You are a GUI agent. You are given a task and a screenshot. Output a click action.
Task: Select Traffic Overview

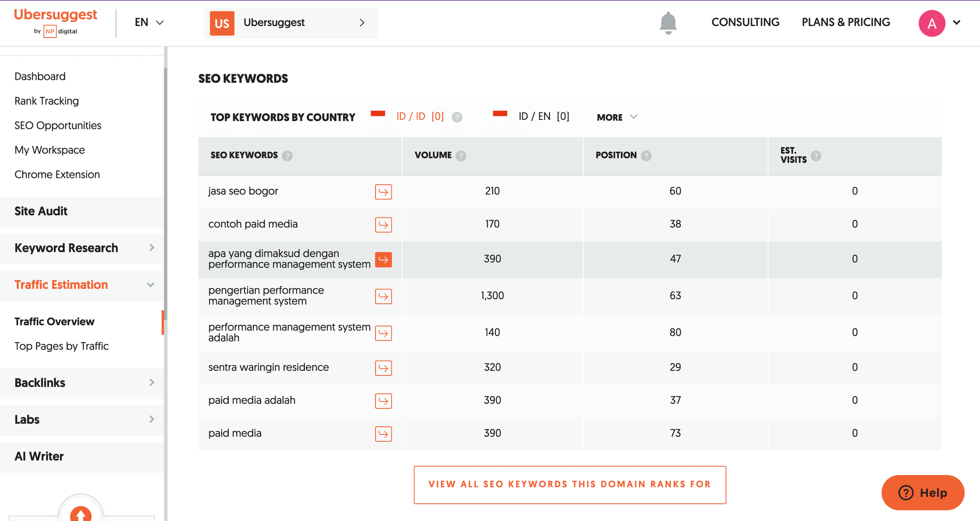[x=54, y=322]
